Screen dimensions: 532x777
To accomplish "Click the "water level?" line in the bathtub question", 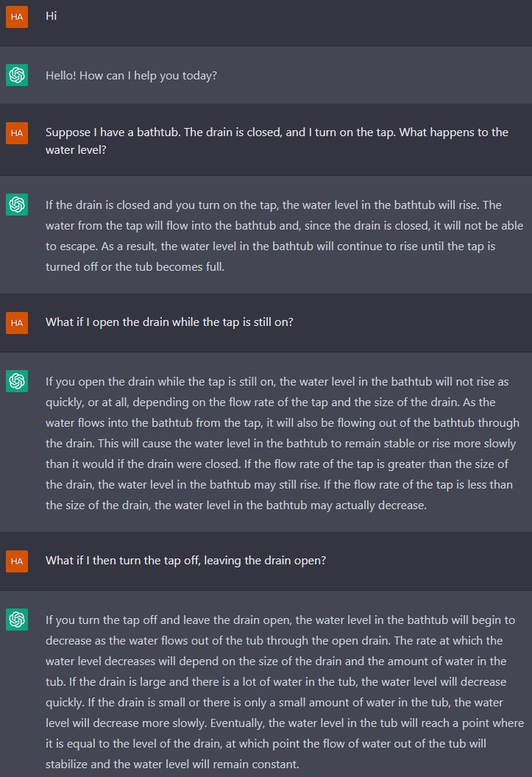I will [x=76, y=149].
